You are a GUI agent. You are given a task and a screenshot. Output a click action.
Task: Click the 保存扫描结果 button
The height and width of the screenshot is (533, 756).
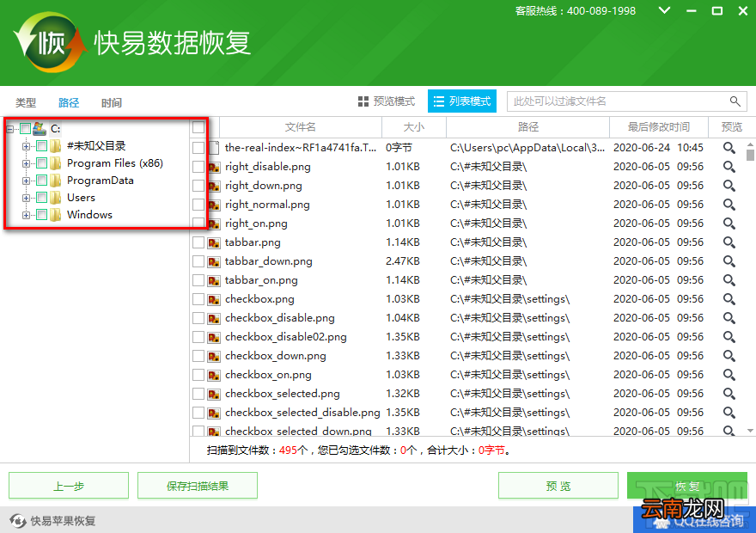click(x=198, y=486)
